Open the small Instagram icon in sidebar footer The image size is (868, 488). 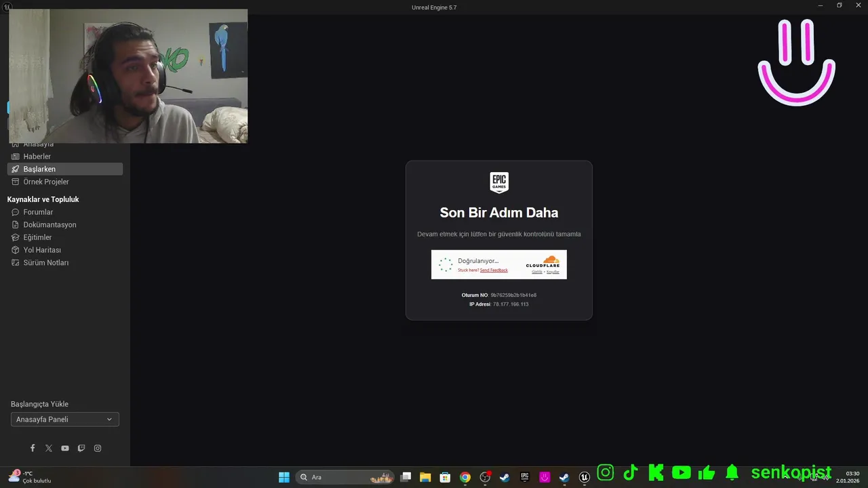(x=98, y=448)
